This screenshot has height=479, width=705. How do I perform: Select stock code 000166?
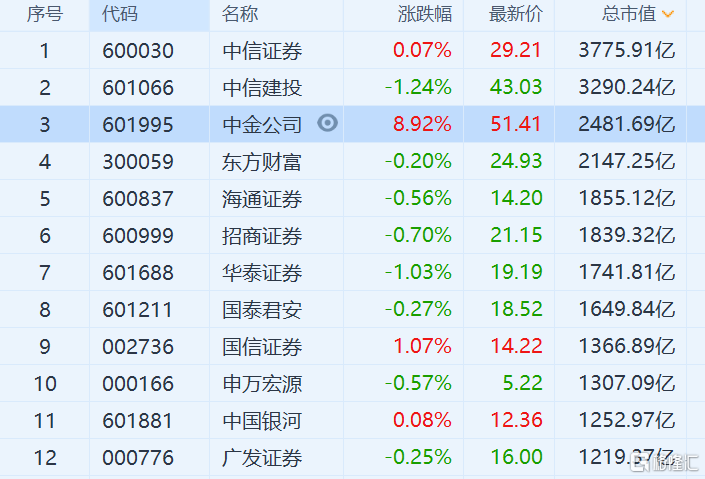[138, 384]
